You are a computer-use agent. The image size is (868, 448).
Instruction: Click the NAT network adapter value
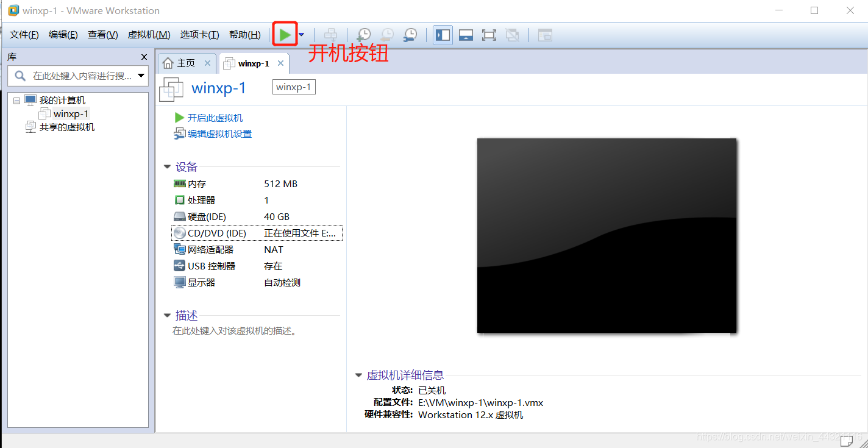click(274, 249)
